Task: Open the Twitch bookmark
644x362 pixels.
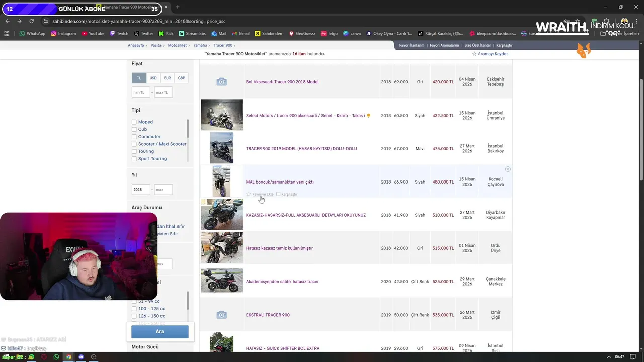Action: point(119,34)
